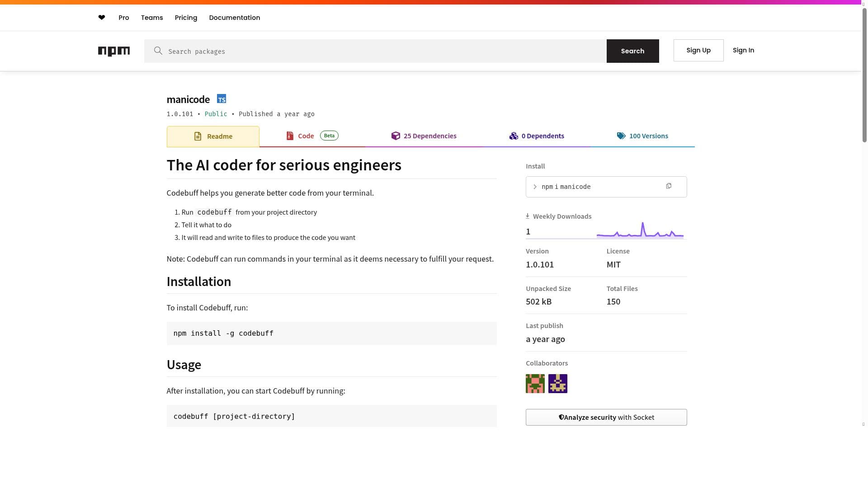This screenshot has width=868, height=488.
Task: Copy the npm install command
Action: coord(669,186)
